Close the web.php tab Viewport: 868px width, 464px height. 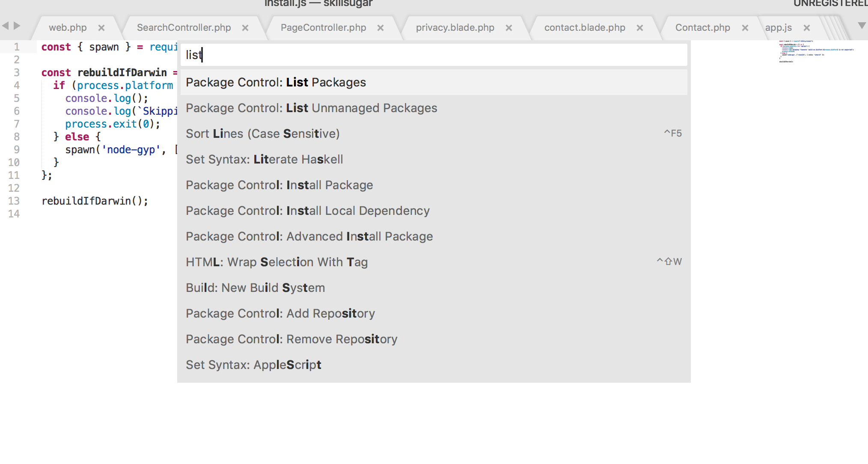pyautogui.click(x=101, y=28)
